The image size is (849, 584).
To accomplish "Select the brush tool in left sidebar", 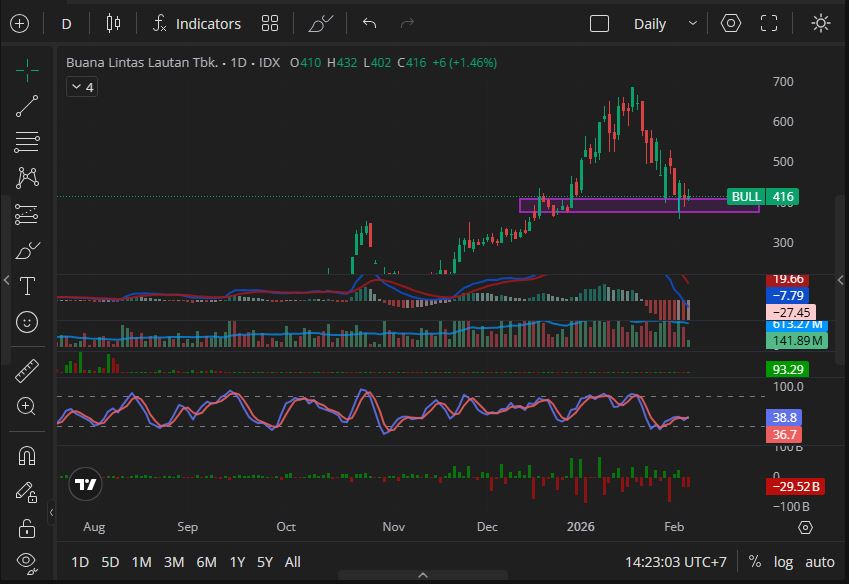I will (x=27, y=250).
